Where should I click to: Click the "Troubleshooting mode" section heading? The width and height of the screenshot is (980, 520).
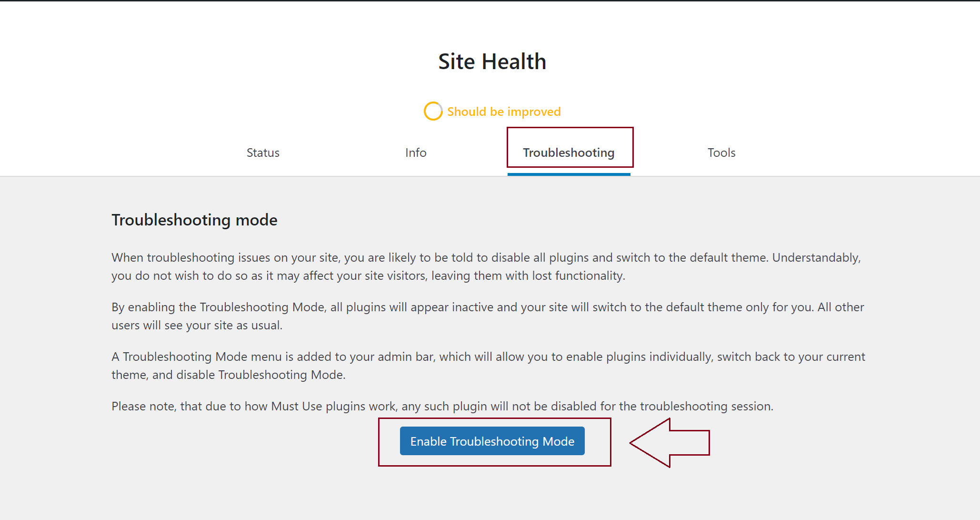tap(194, 220)
